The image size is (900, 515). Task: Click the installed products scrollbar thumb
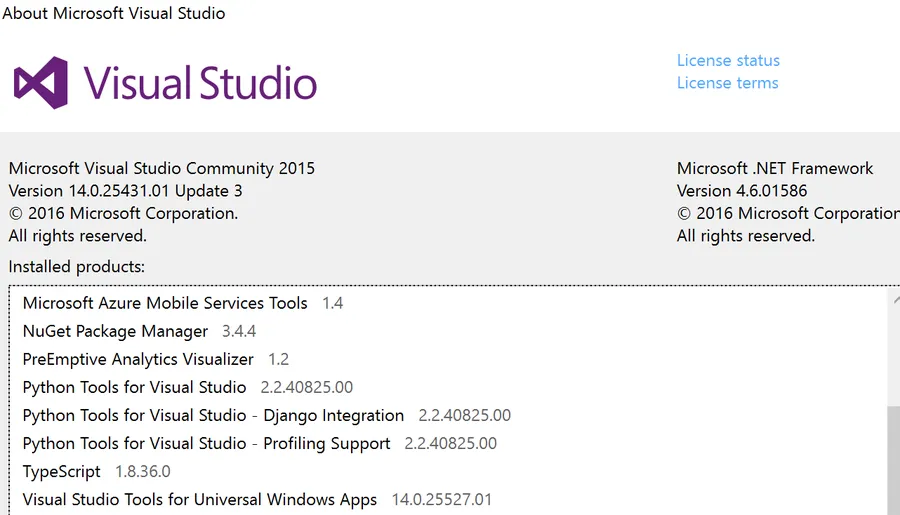tap(893, 460)
